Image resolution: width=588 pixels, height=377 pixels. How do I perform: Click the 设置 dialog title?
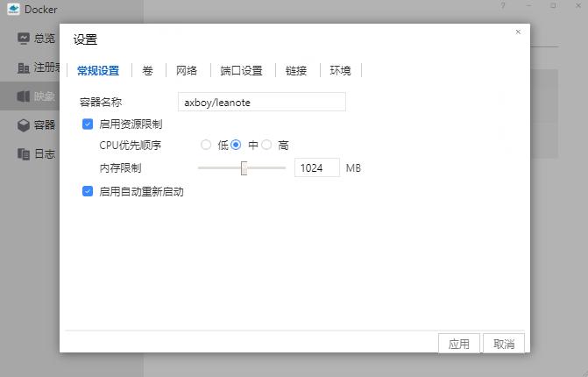85,39
